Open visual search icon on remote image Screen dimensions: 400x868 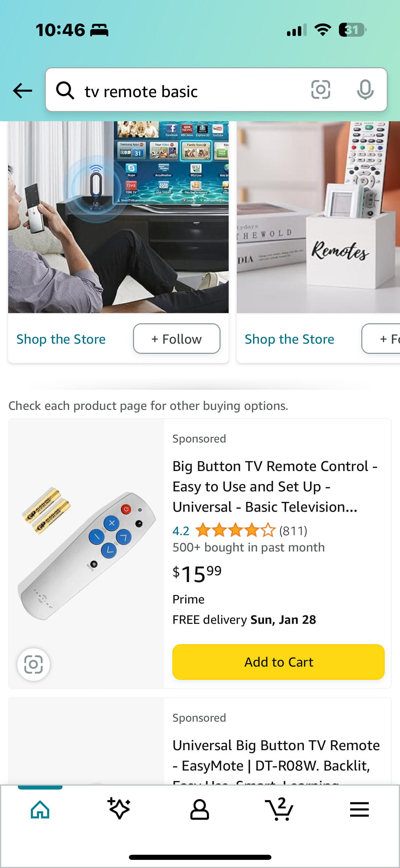34,664
